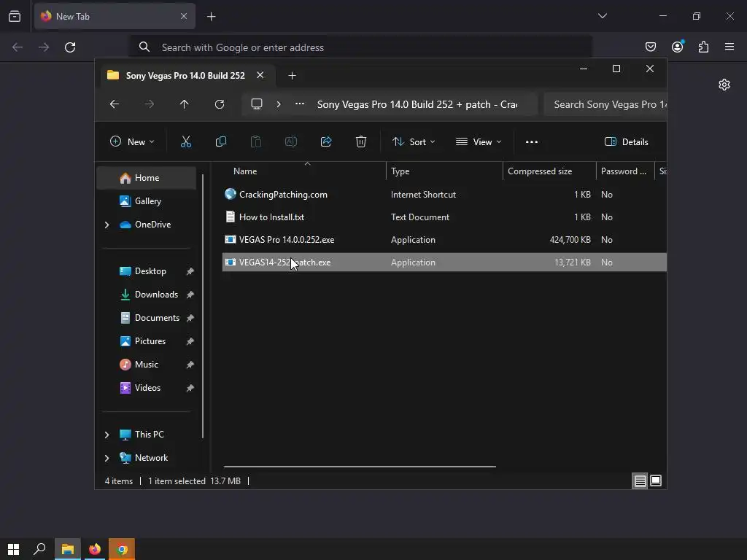Close the Sony Vegas Pro Explorer tab
Image resolution: width=747 pixels, height=560 pixels.
click(260, 75)
